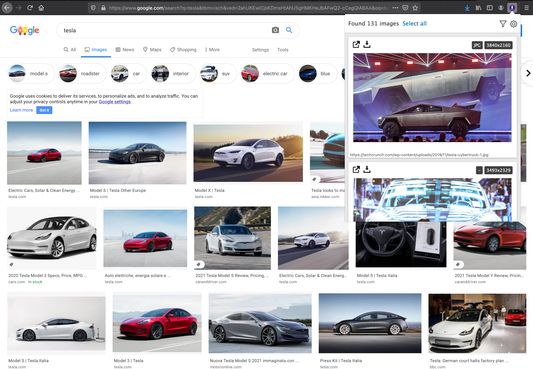
Task: Download the 3493x2329 image
Action: (x=367, y=169)
